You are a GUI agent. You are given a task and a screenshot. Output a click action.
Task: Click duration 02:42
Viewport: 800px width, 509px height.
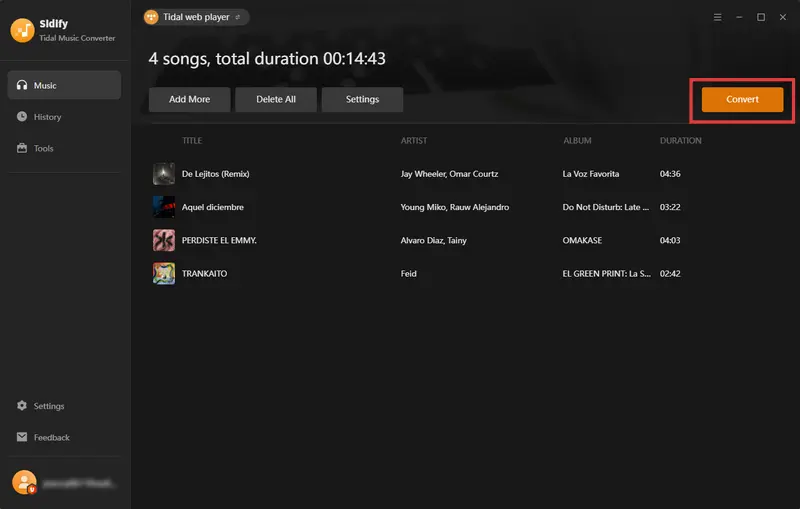(x=670, y=273)
